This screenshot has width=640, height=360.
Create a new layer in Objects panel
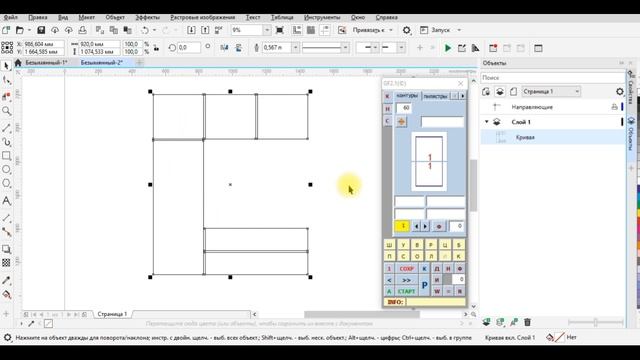(x=486, y=322)
